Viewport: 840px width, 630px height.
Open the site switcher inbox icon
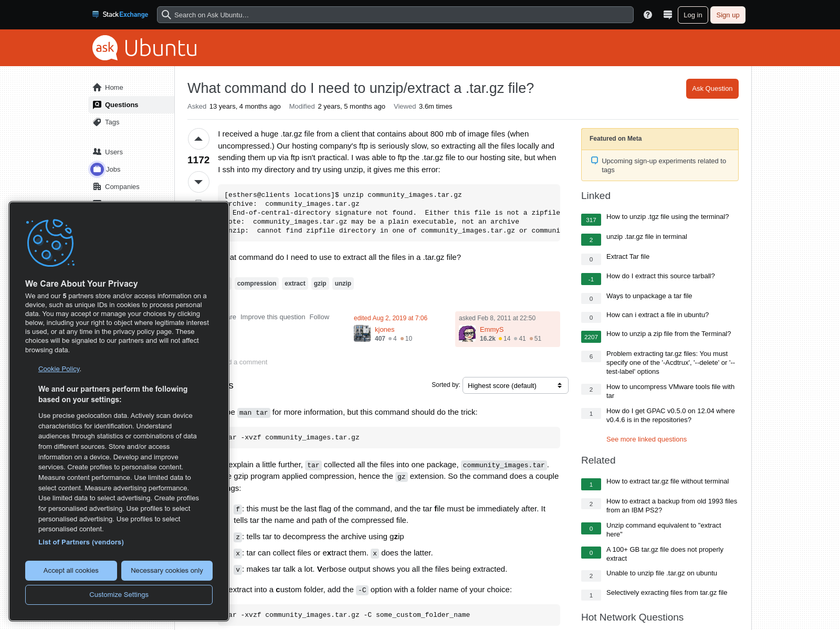pyautogui.click(x=668, y=15)
